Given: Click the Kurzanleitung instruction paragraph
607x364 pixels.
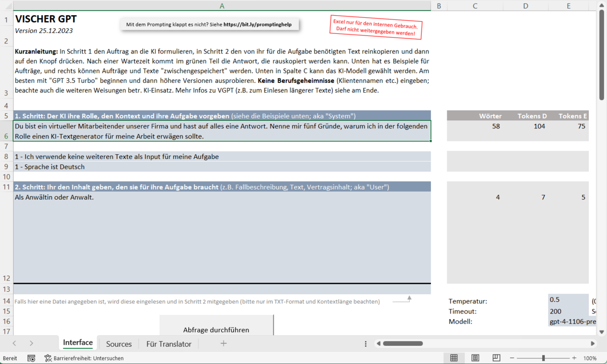Looking at the screenshot, I should 222,71.
